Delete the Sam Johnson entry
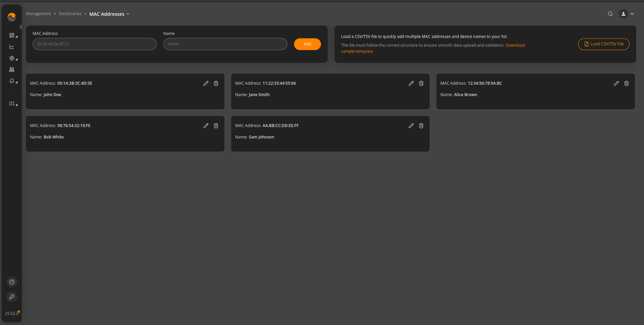 (x=421, y=126)
